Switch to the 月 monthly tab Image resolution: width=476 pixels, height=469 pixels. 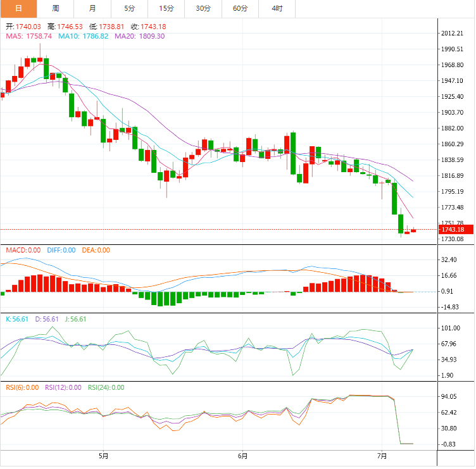click(x=92, y=8)
